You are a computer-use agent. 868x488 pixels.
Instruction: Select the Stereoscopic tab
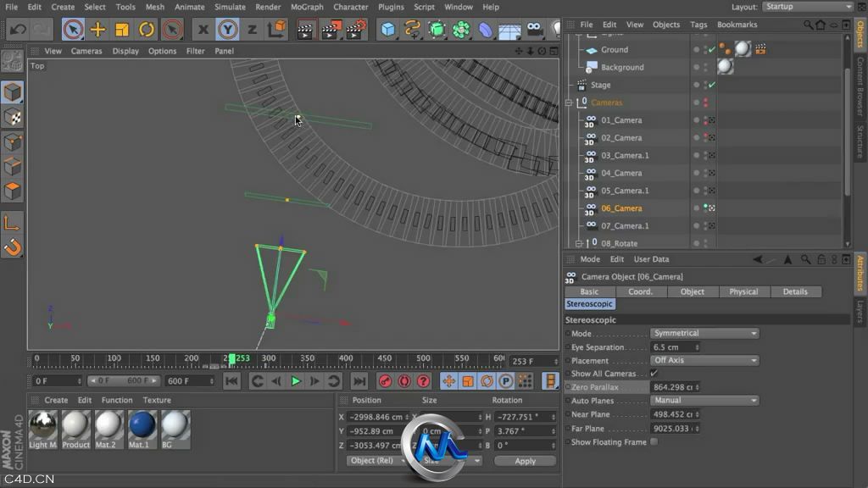pos(590,304)
